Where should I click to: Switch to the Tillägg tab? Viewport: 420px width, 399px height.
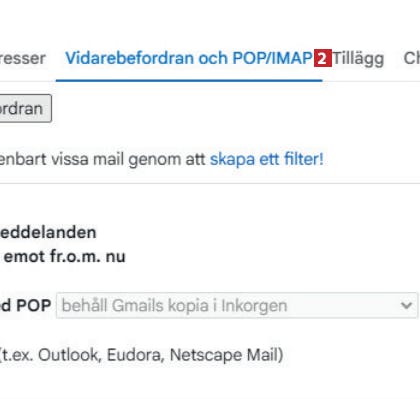[x=358, y=59]
